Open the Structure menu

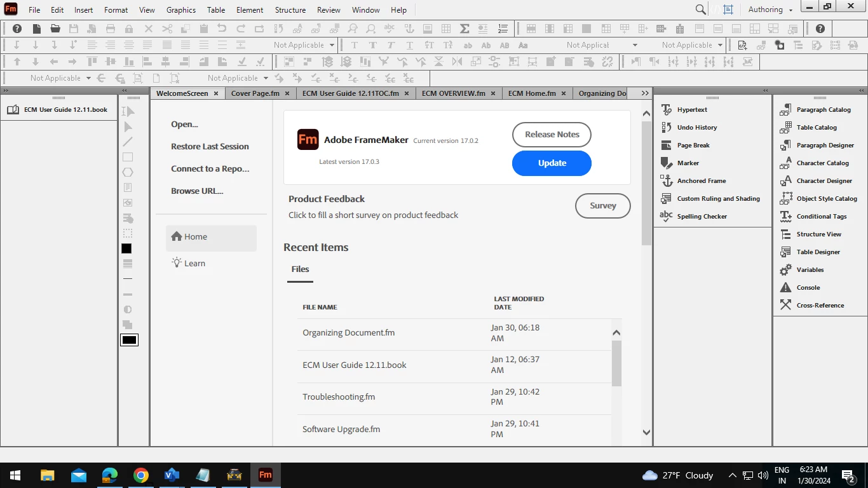290,10
